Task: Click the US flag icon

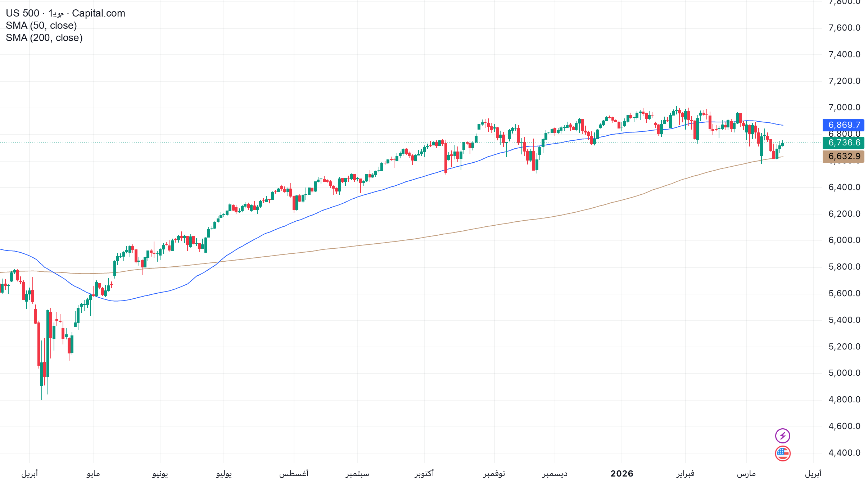Action: [x=782, y=453]
